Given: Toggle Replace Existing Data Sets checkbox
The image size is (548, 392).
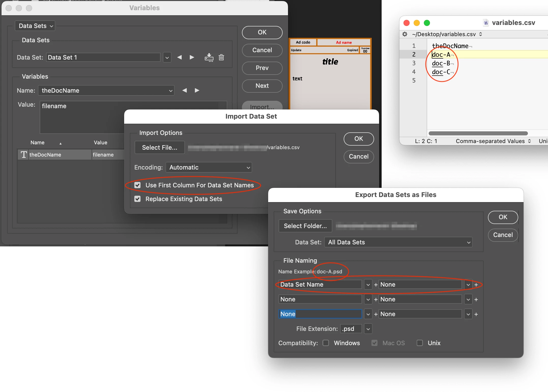Looking at the screenshot, I should click(137, 199).
